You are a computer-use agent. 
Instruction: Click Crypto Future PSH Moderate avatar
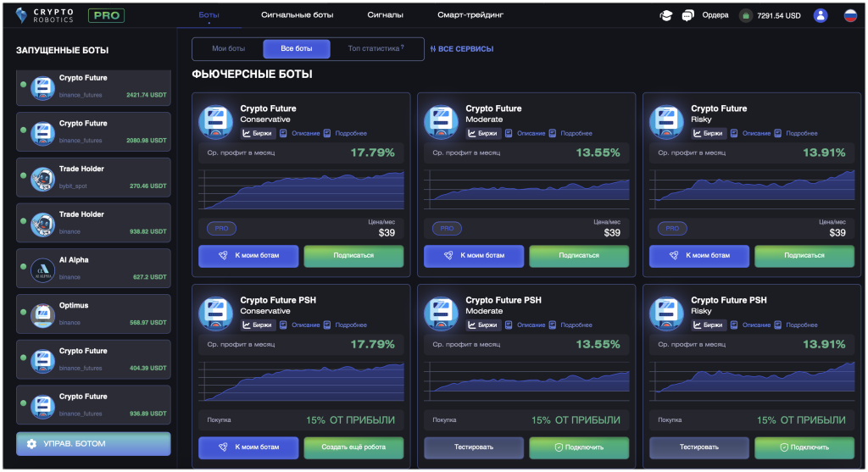(441, 314)
